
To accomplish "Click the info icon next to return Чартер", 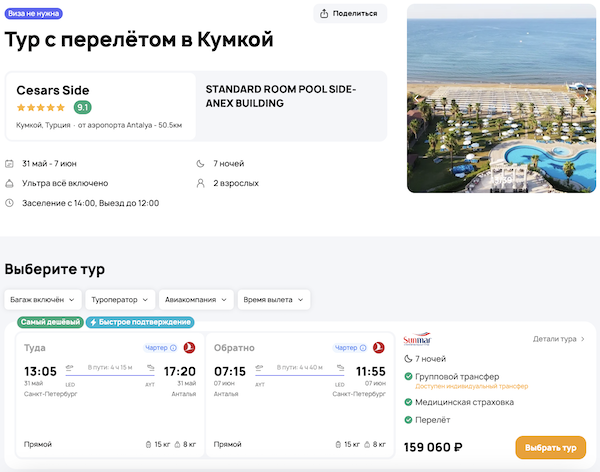I will coord(363,348).
